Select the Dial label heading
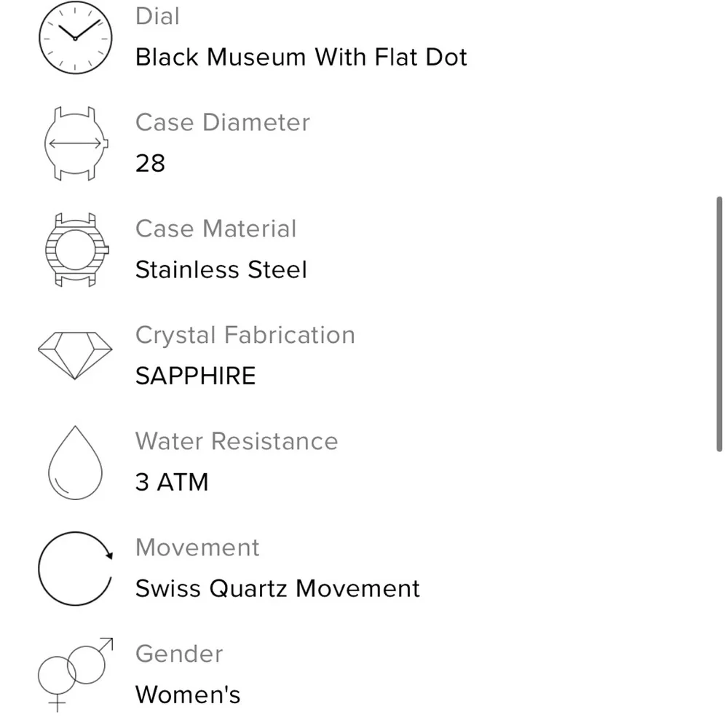 tap(157, 16)
